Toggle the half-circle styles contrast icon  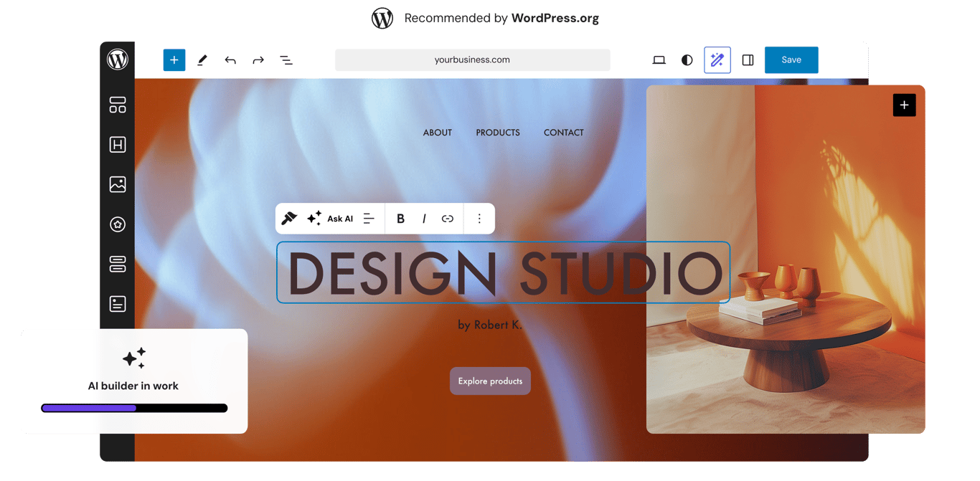[x=687, y=60]
